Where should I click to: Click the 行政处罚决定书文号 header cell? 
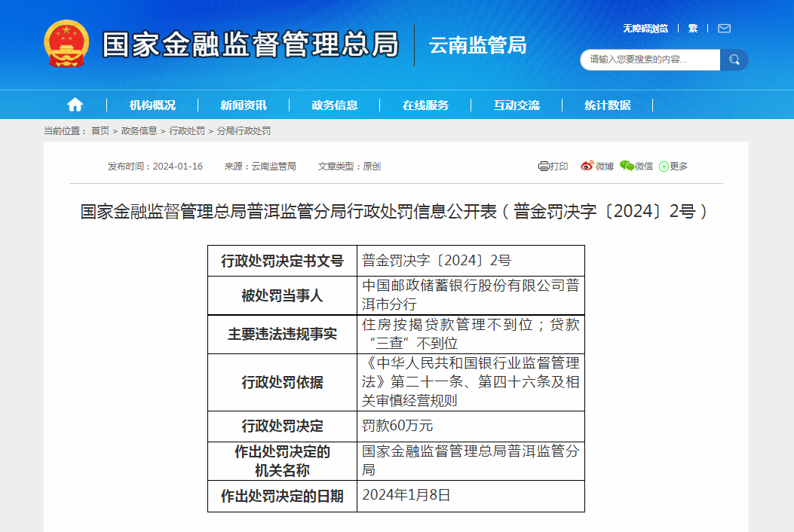[x=283, y=261]
